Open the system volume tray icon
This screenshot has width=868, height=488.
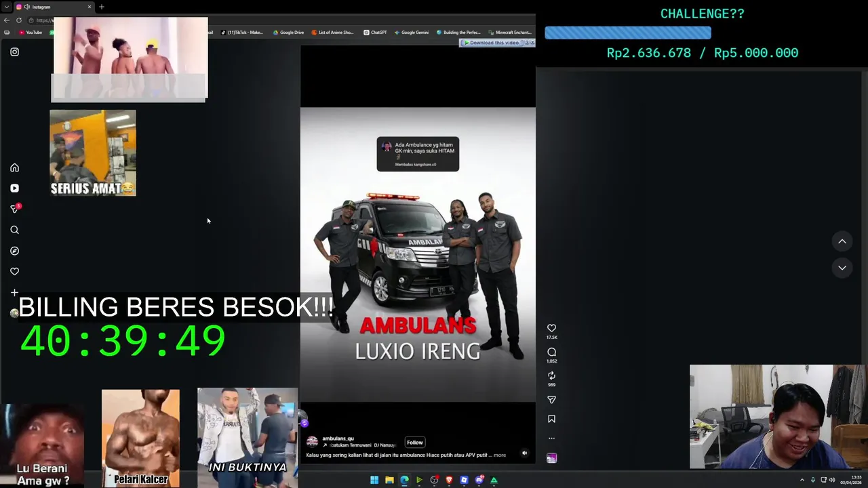[x=832, y=480]
